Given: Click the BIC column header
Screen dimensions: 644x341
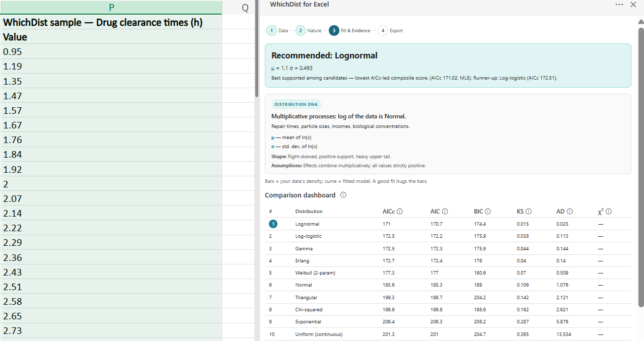Looking at the screenshot, I should coord(478,212).
